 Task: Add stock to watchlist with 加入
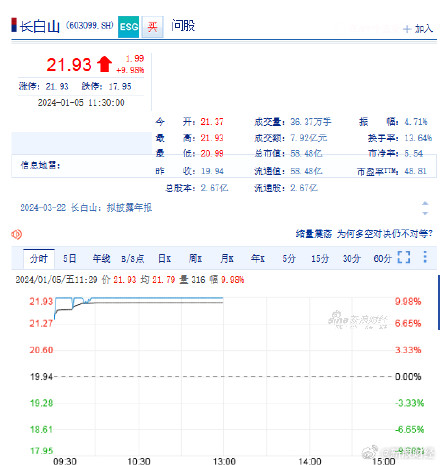418,29
